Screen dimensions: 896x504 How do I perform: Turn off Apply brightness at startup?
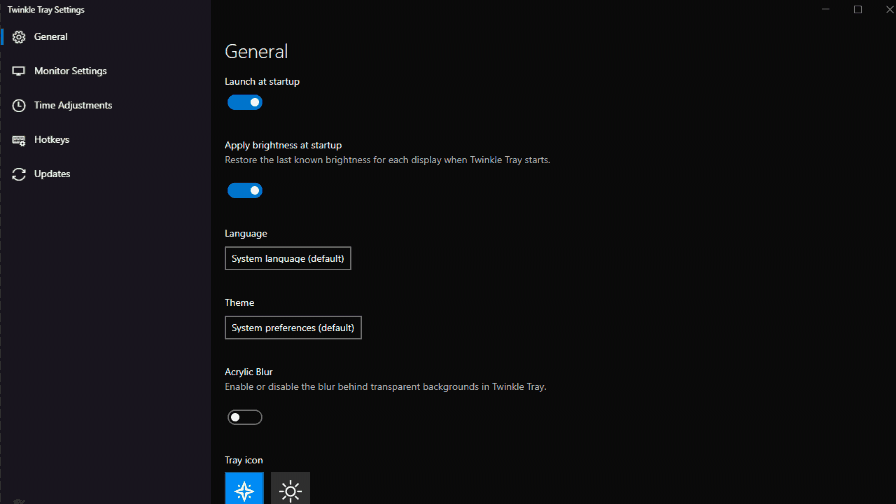point(245,190)
